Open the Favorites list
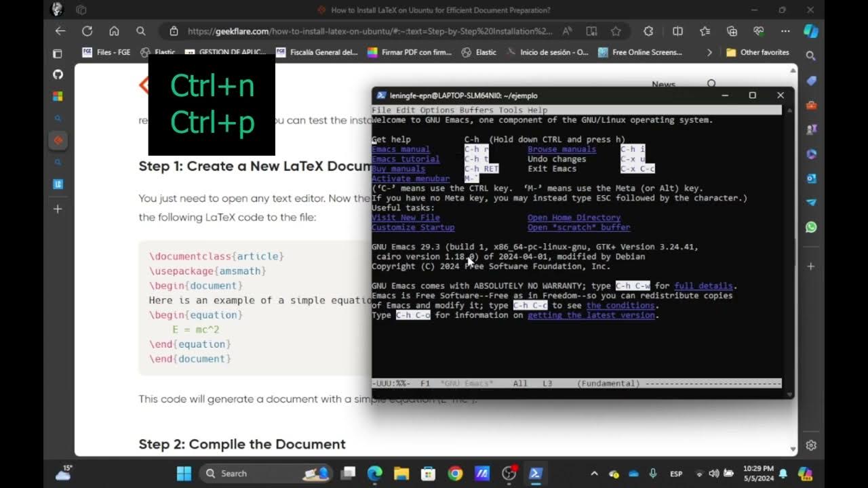868x488 pixels. tap(705, 31)
